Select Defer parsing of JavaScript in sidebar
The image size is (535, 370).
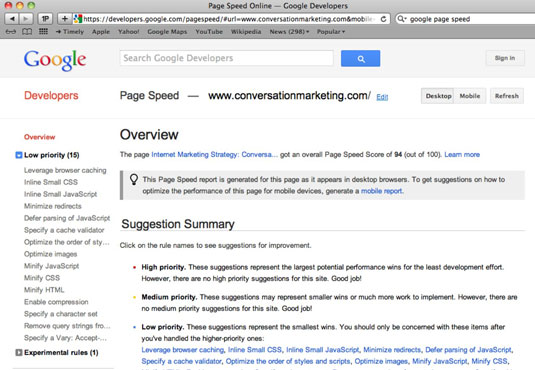pyautogui.click(x=67, y=218)
